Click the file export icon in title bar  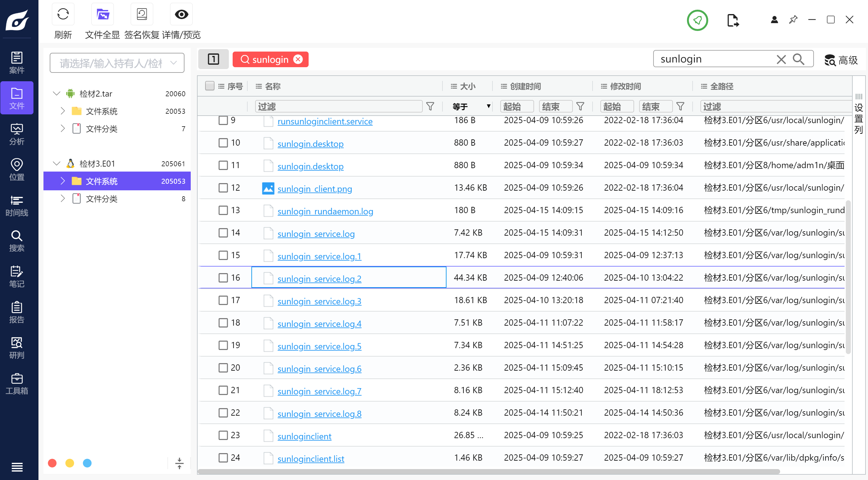pyautogui.click(x=733, y=21)
